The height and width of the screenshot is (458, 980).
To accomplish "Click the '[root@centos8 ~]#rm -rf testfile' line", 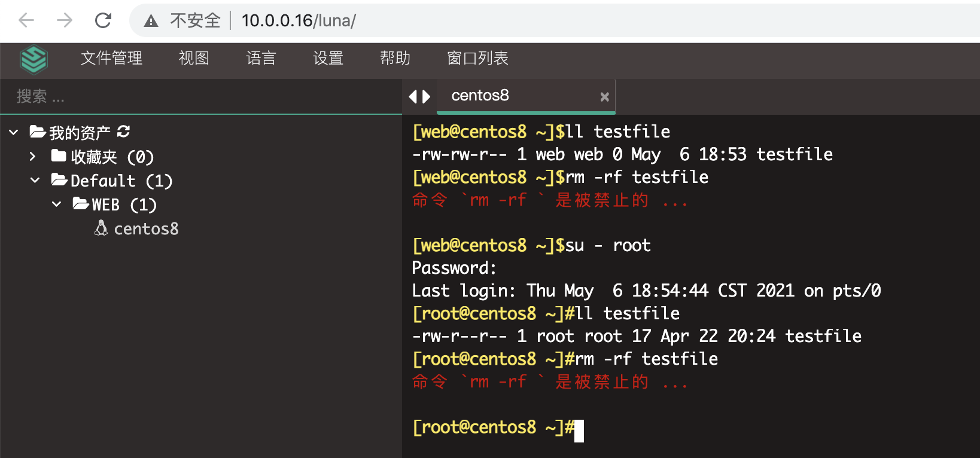I will 565,359.
